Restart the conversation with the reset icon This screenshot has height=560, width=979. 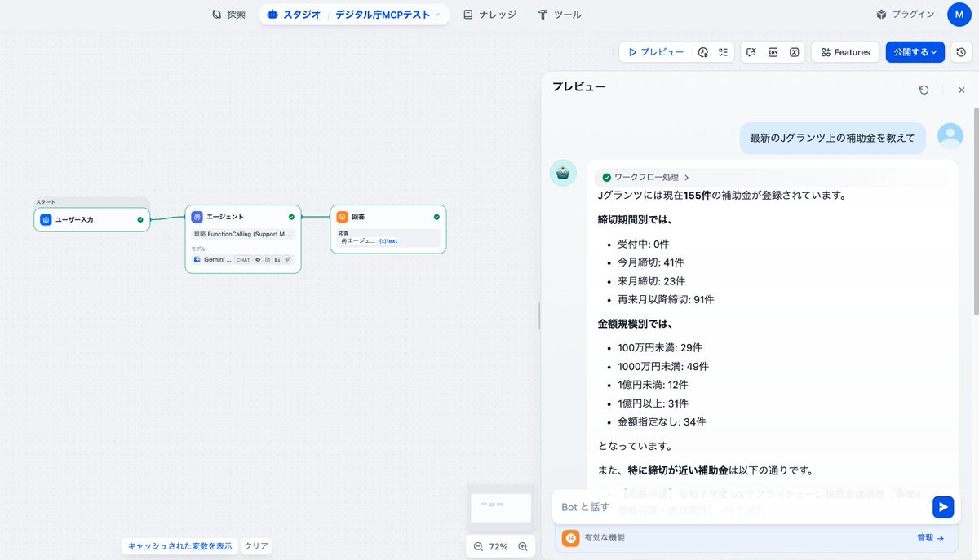[924, 90]
